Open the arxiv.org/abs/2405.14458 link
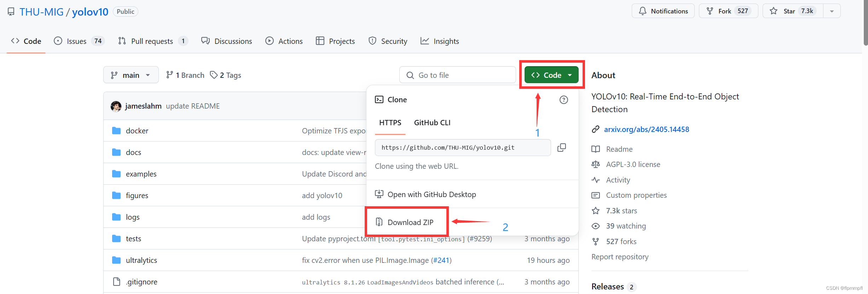868x294 pixels. point(647,129)
